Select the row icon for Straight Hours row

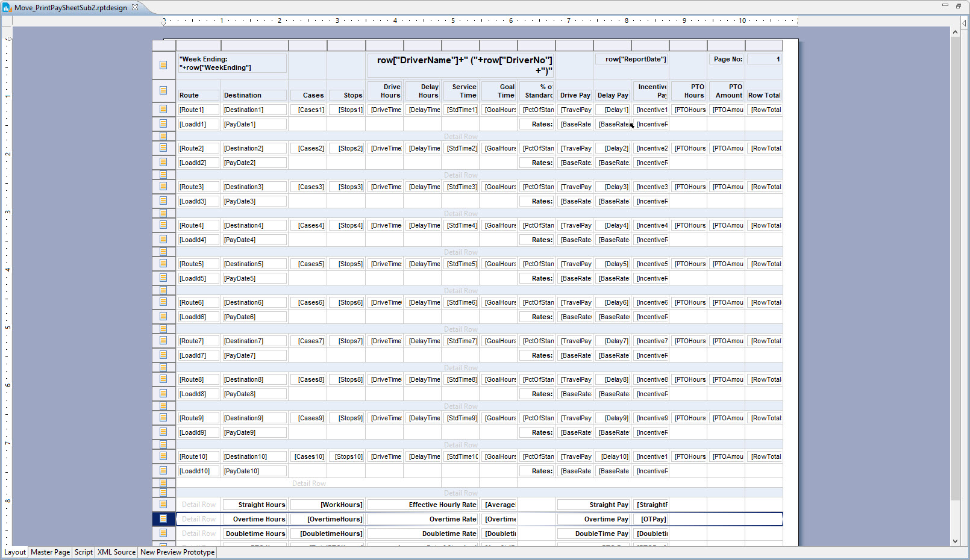(163, 504)
